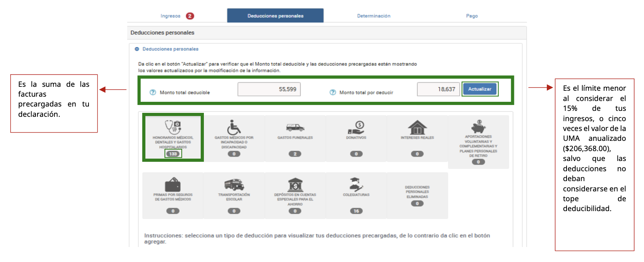Image resolution: width=644 pixels, height=262 pixels.
Task: Select the Transportación Escolar bus icon
Action: [x=234, y=185]
